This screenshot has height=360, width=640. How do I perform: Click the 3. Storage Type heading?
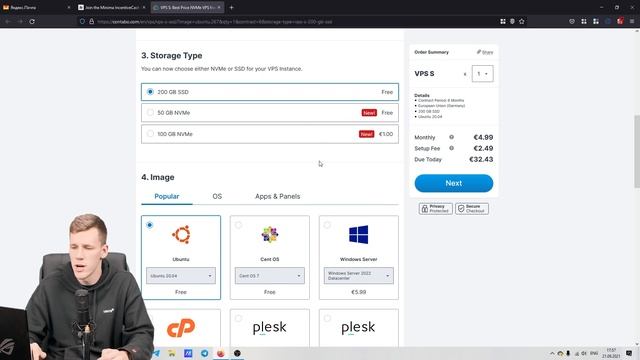[x=171, y=56]
